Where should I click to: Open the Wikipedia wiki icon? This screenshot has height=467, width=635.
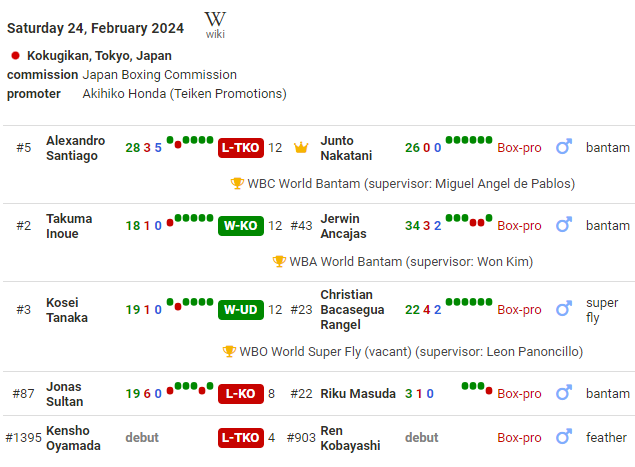(215, 24)
